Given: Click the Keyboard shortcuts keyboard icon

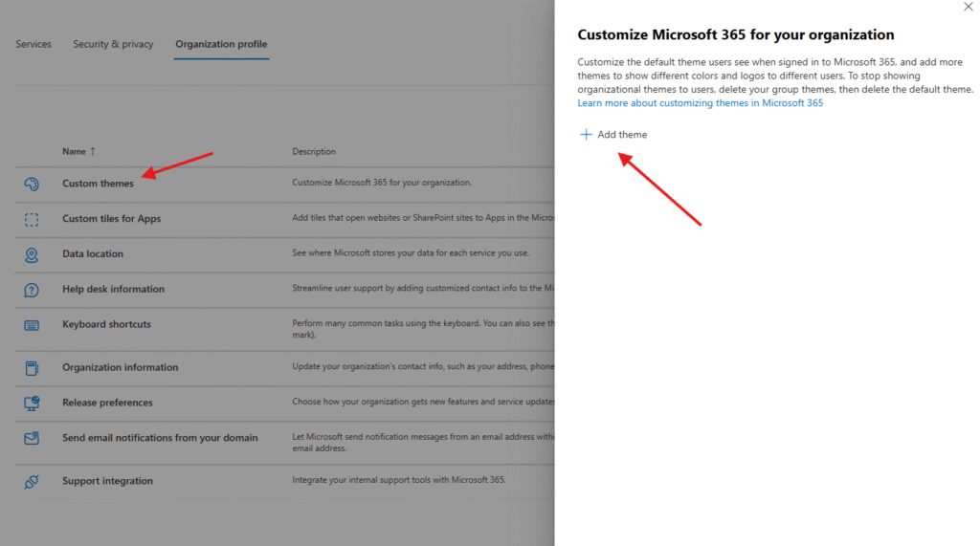Looking at the screenshot, I should [32, 325].
